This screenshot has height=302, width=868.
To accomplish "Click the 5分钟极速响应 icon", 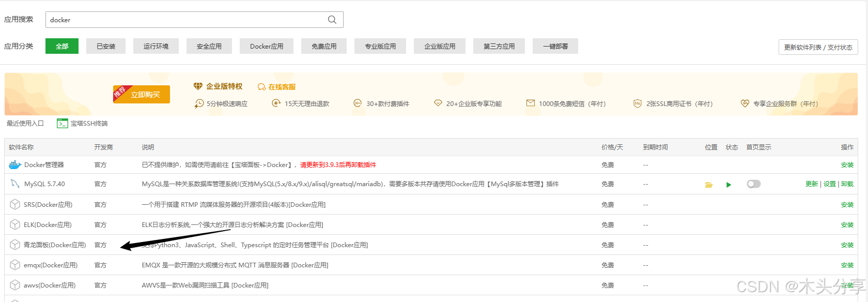I will (x=199, y=103).
